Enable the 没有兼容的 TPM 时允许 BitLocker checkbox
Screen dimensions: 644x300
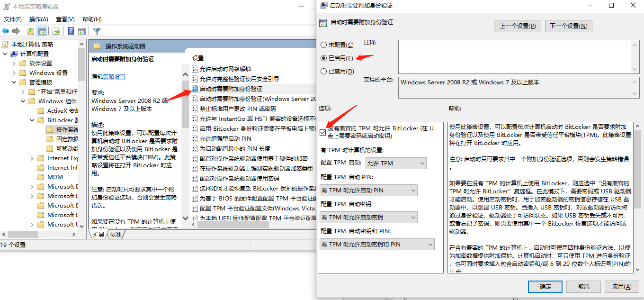click(x=323, y=133)
